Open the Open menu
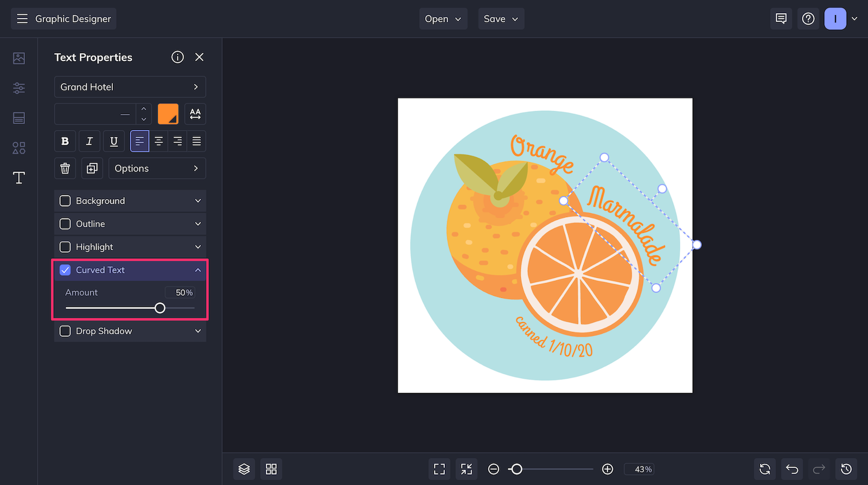868x485 pixels. point(443,19)
